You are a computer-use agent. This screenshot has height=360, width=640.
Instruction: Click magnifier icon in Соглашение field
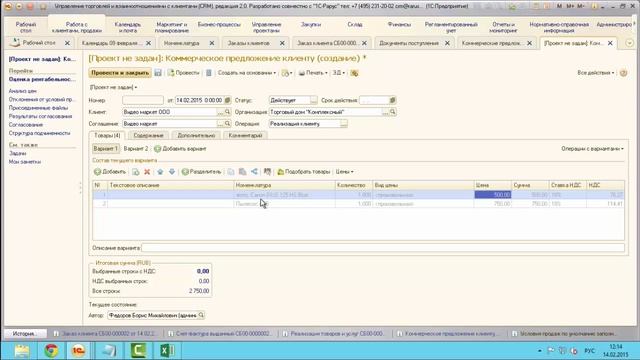(227, 124)
